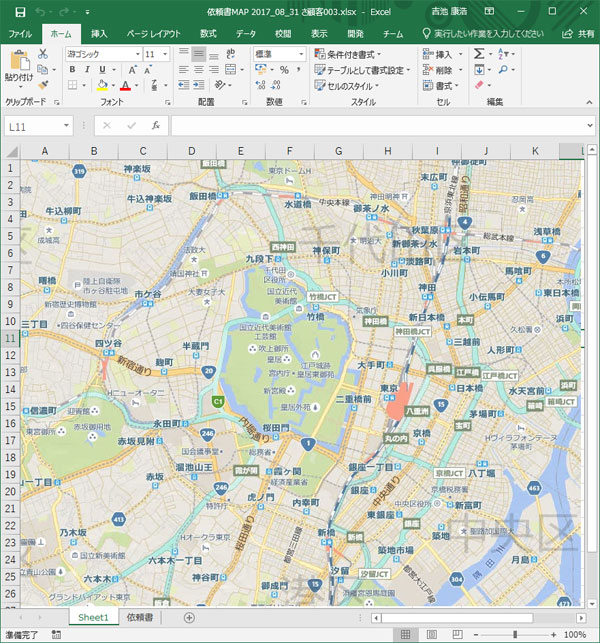Image resolution: width=600 pixels, height=643 pixels.
Task: Collapse the ribbon with the chevron
Action: 589,102
